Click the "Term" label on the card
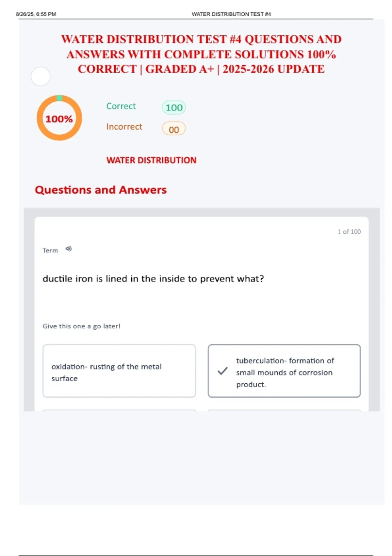Screen dimensions: 392x556 click(50, 251)
